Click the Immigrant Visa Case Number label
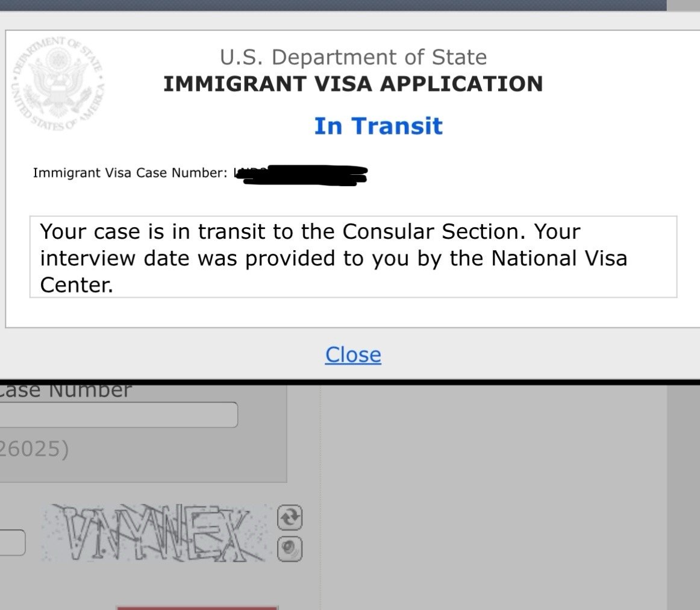Viewport: 700px width, 610px height. coord(130,173)
